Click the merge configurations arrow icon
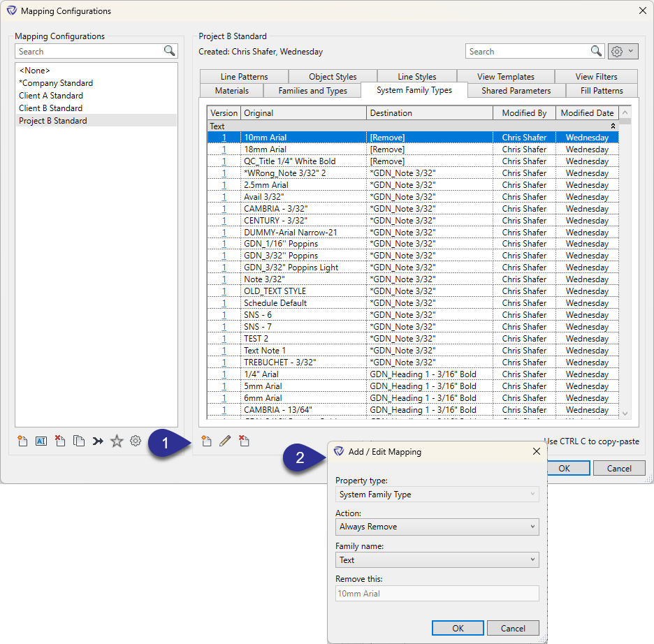654x644 pixels. pos(98,441)
